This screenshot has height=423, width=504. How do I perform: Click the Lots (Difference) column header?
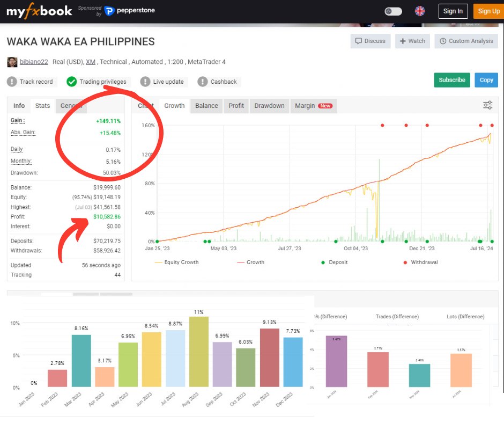[465, 317]
